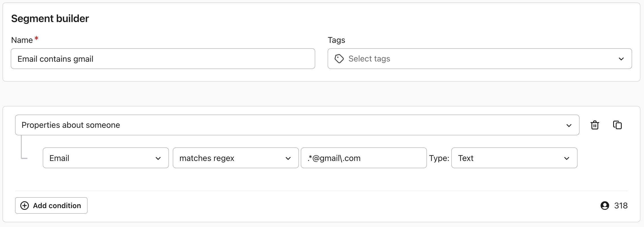Duplicate the condition using the copy icon

click(617, 125)
